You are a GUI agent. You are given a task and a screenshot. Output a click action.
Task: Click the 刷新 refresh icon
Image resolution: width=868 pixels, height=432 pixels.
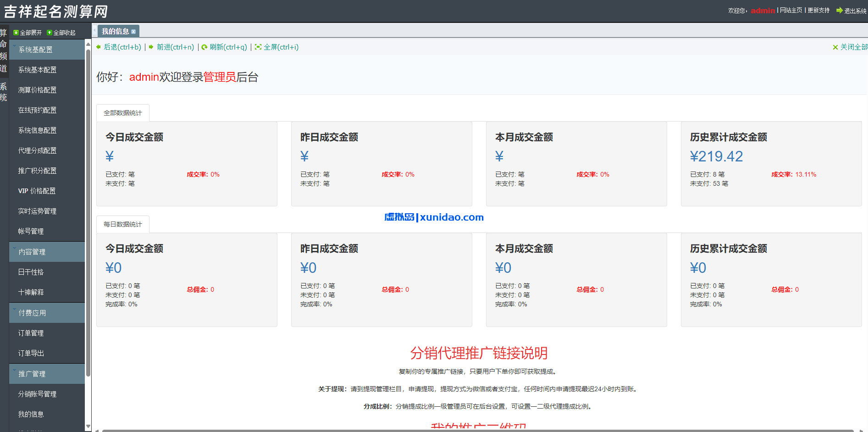(x=205, y=47)
